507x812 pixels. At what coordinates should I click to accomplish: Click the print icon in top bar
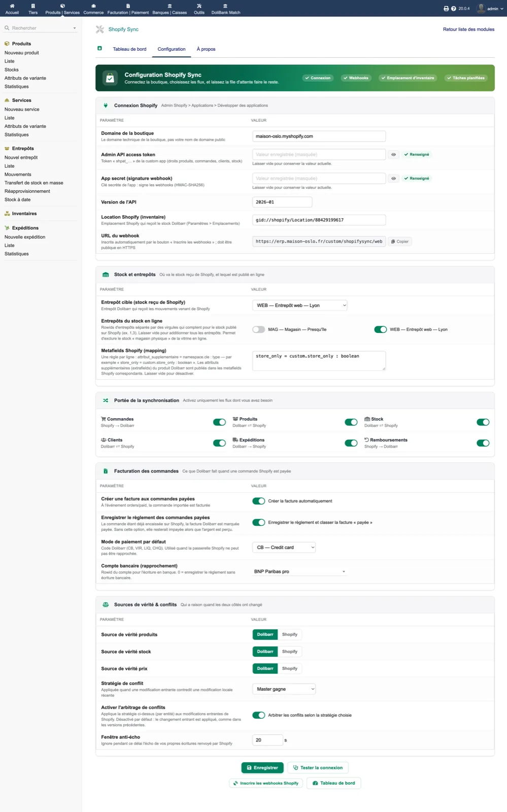[446, 9]
